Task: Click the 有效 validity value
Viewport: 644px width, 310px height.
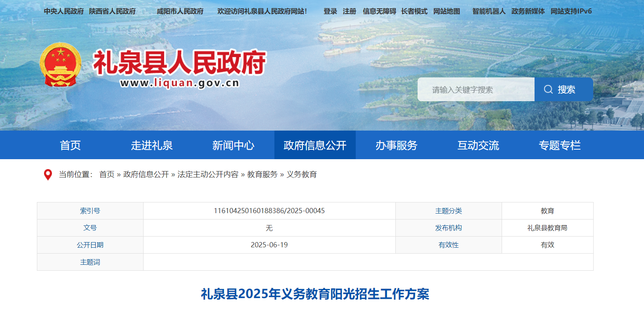Action: (547, 245)
